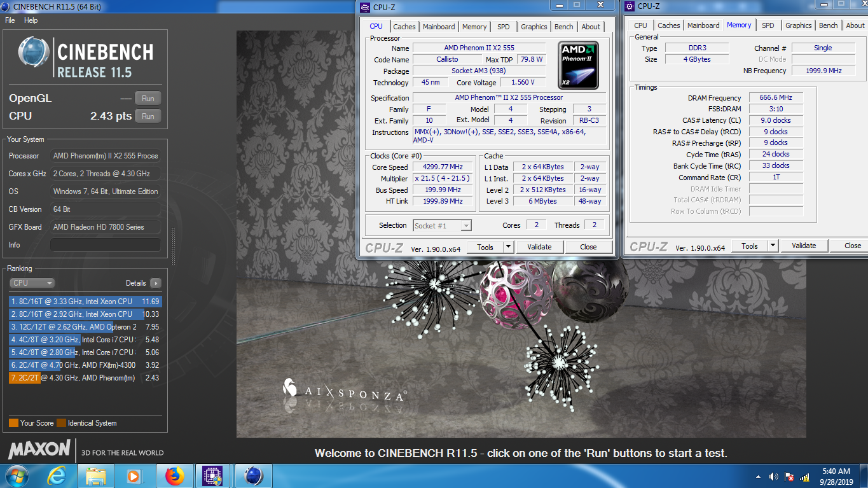This screenshot has height=488, width=868.
Task: Click network signal tray icon
Action: click(804, 476)
